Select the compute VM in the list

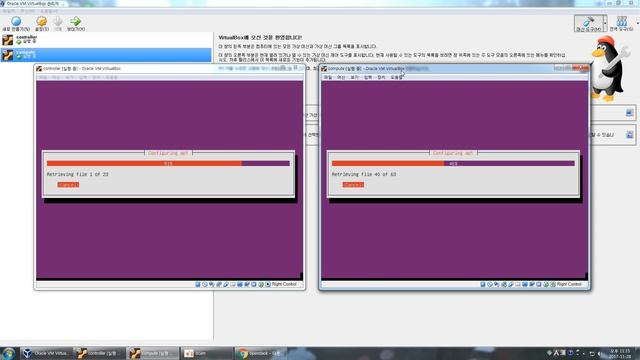pos(106,54)
